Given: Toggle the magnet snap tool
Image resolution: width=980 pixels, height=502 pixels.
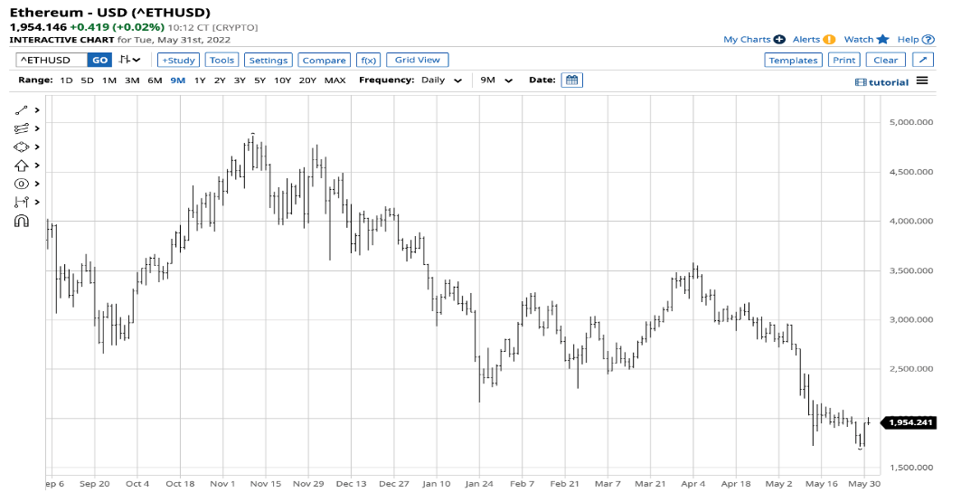Looking at the screenshot, I should (x=22, y=221).
